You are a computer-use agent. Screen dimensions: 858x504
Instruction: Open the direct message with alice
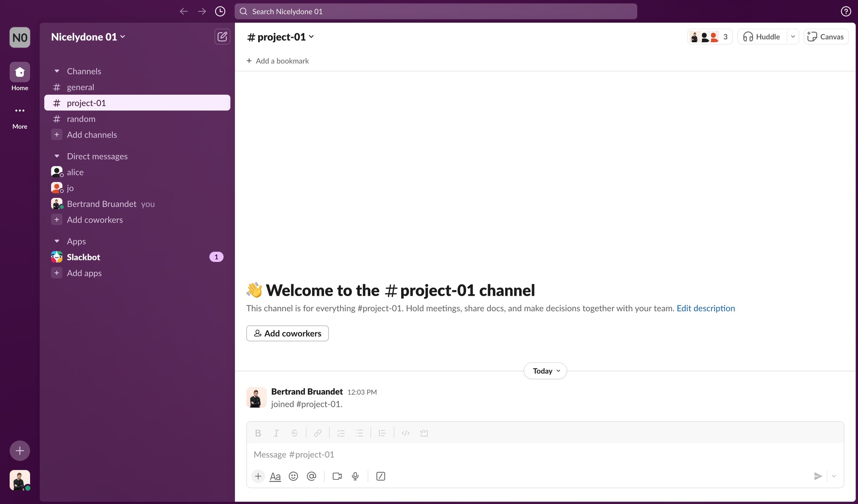(x=137, y=172)
